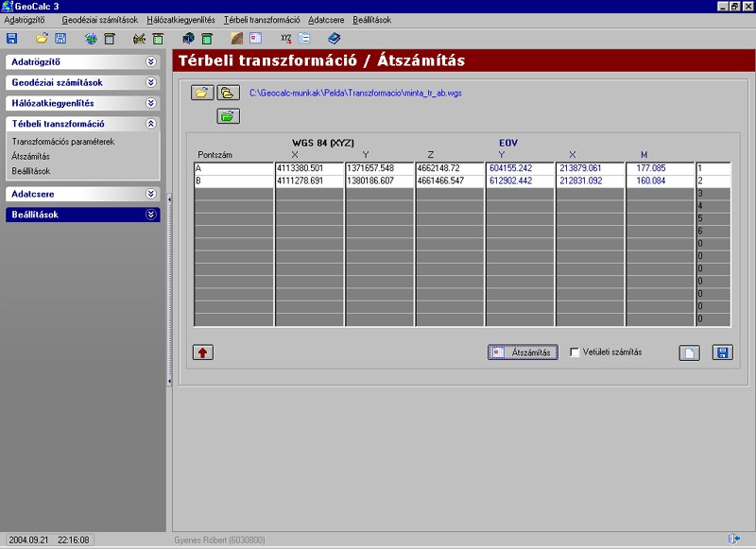Click the XYZ transformation toolbar icon
The height and width of the screenshot is (549, 756).
(x=286, y=39)
